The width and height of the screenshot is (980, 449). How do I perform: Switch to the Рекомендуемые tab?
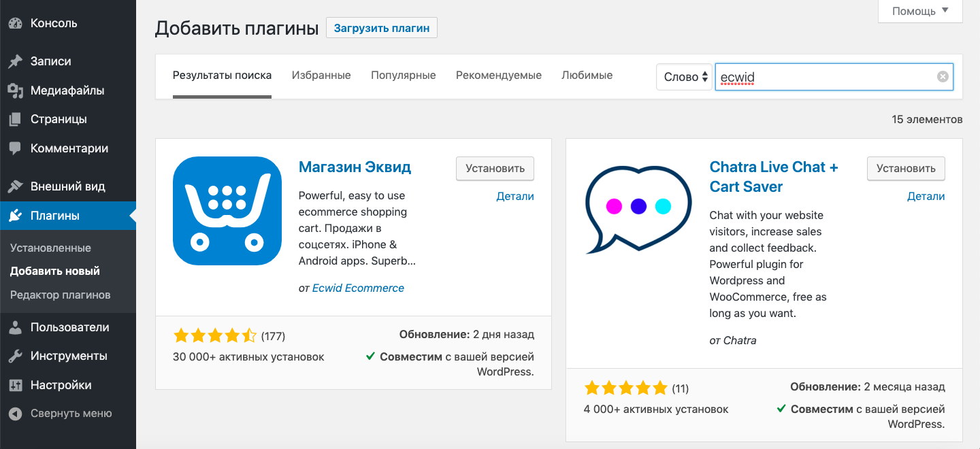[499, 76]
